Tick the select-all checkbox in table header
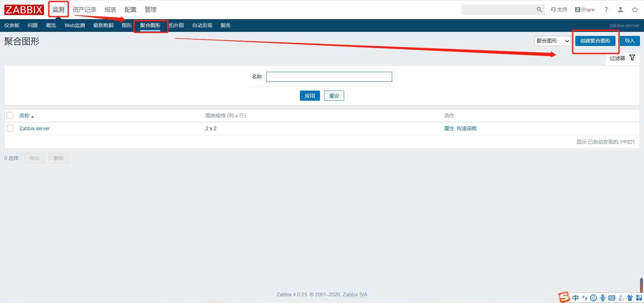644x303 pixels. coord(10,115)
